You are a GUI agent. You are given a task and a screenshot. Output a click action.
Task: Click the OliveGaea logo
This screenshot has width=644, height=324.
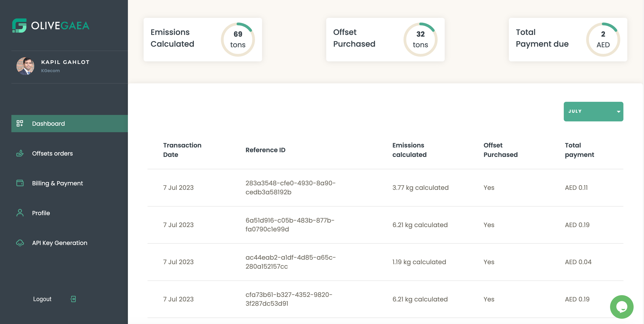[51, 25]
